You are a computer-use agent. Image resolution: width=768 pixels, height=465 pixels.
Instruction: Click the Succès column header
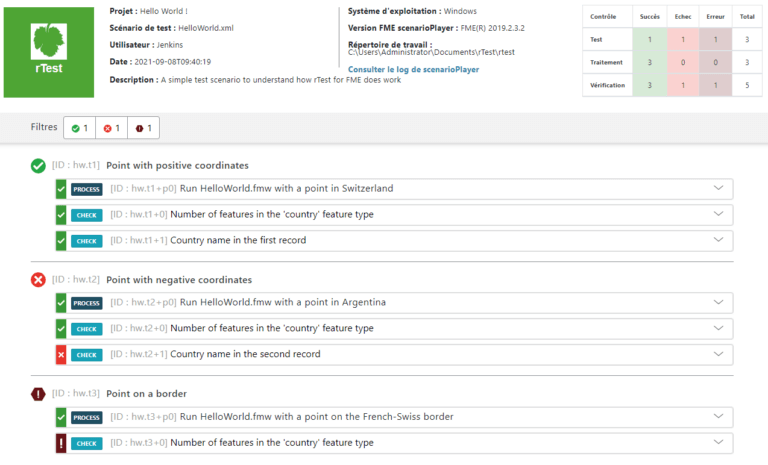tap(649, 17)
